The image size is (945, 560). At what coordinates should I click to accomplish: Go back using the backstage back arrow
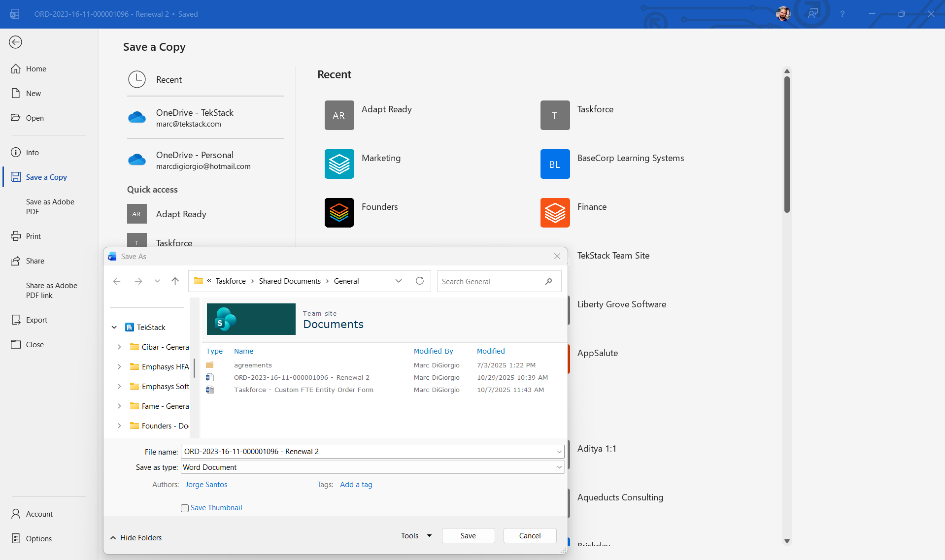[x=16, y=42]
